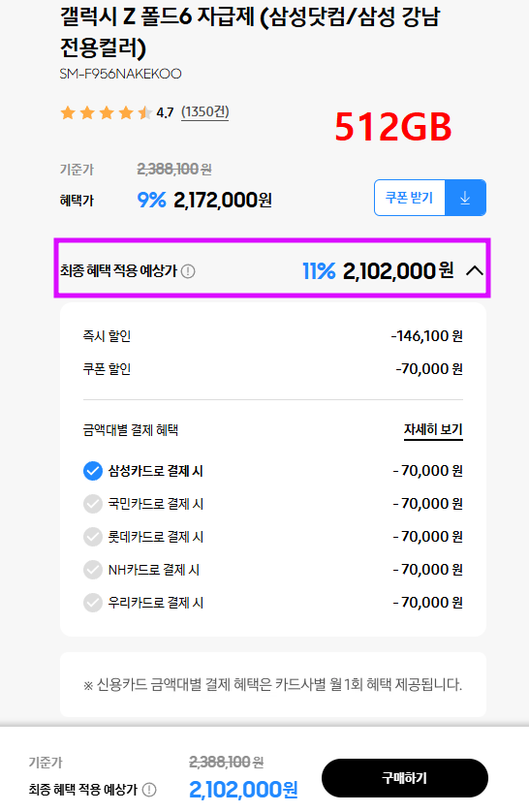Click the 즉시 할인 -146,100원 row
Screen dimensions: 529x812
click(273, 336)
